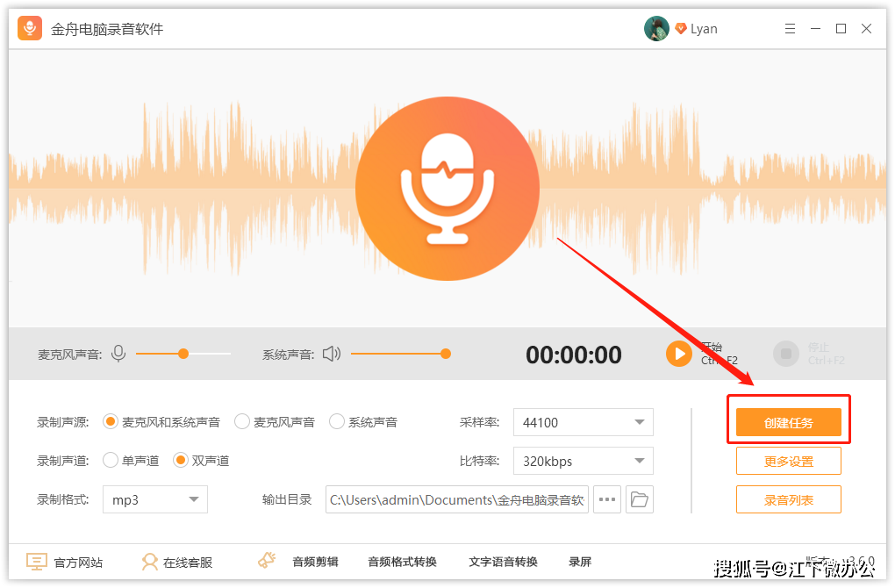895x588 pixels.
Task: Click the large microphone record circle
Action: point(447,189)
